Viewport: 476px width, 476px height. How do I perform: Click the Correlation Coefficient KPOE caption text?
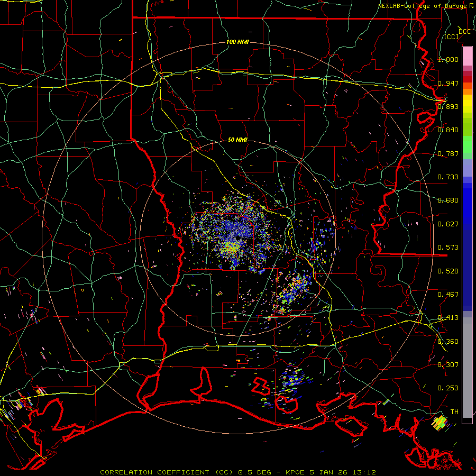[x=237, y=472]
